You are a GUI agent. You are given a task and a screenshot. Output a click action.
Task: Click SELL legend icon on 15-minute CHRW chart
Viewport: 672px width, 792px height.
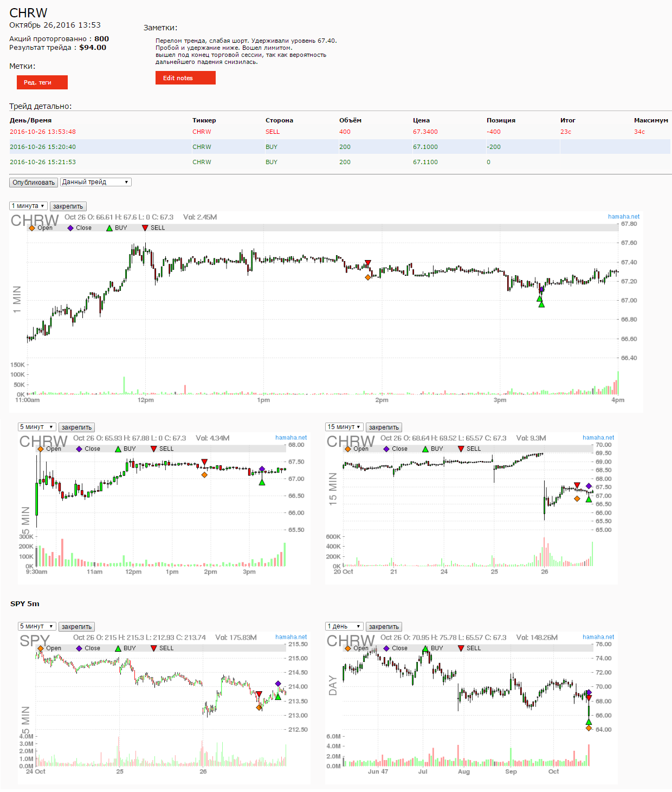point(461,449)
